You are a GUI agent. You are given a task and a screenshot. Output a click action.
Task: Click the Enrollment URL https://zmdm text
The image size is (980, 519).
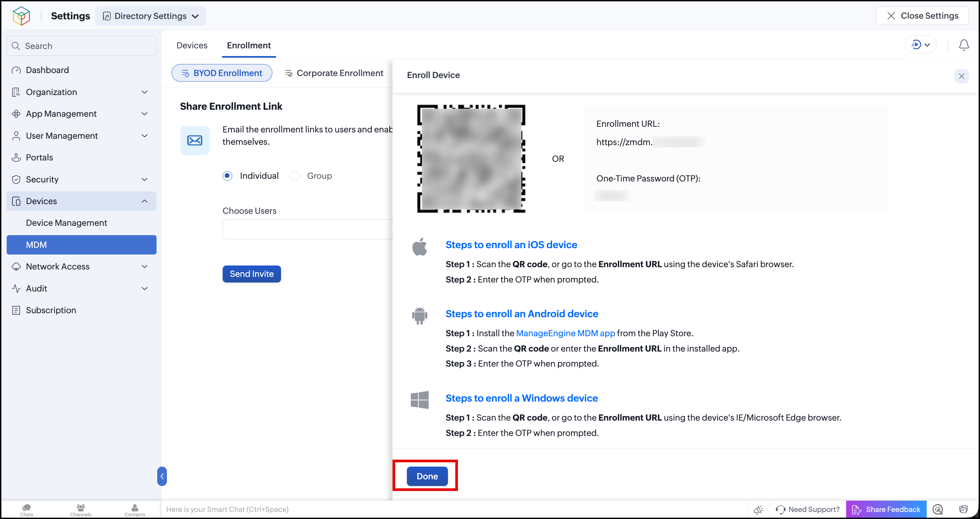click(x=624, y=142)
